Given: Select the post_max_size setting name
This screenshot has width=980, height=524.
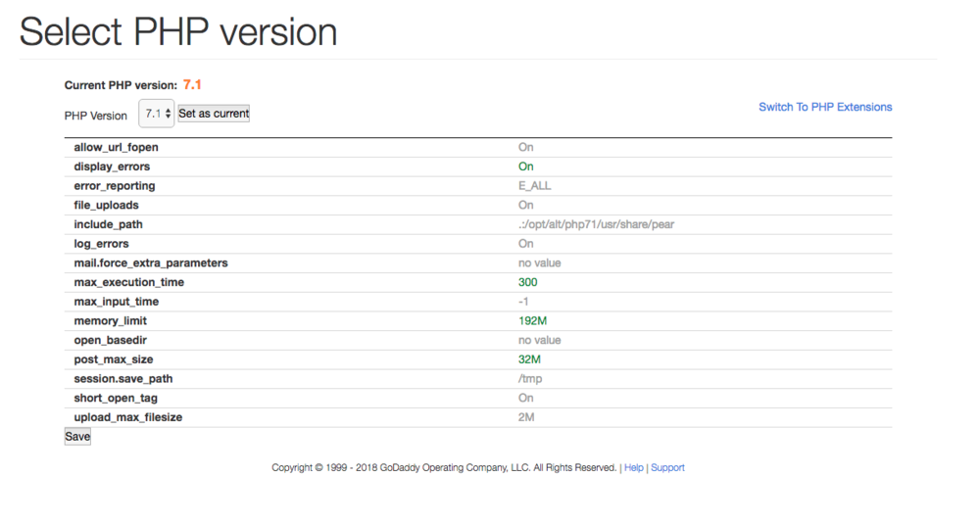Looking at the screenshot, I should (x=113, y=359).
